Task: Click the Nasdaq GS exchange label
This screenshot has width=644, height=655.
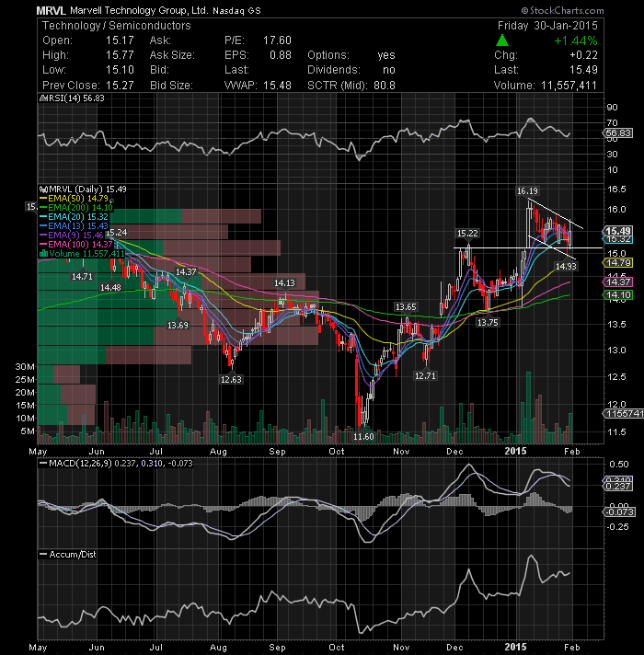Action: 236,11
